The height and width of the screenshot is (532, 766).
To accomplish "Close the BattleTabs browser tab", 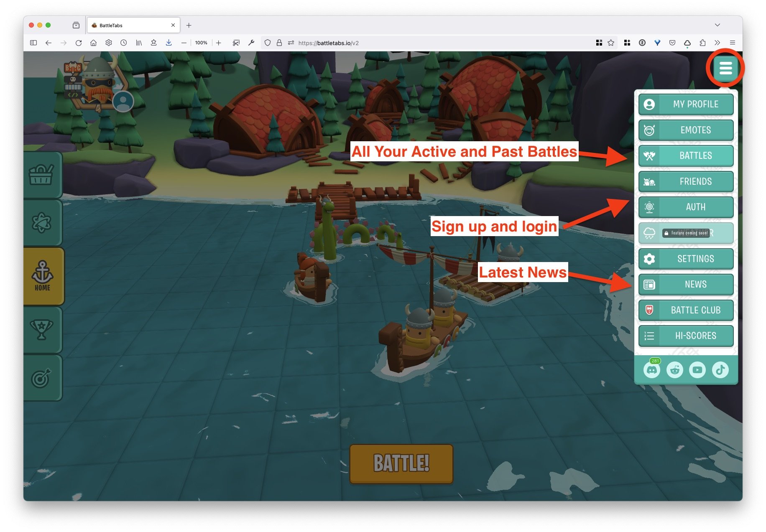I will 173,25.
